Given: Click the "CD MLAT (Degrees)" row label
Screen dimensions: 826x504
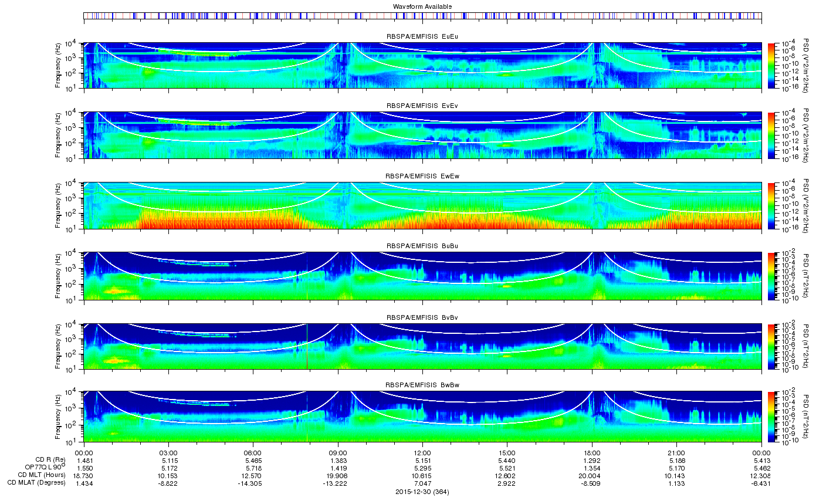Looking at the screenshot, I should tap(36, 483).
